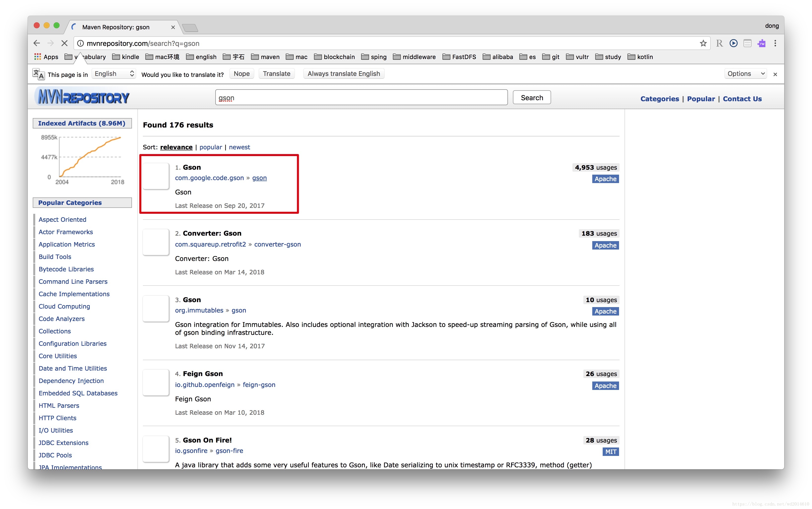Click the MIT license badge

coord(611,452)
